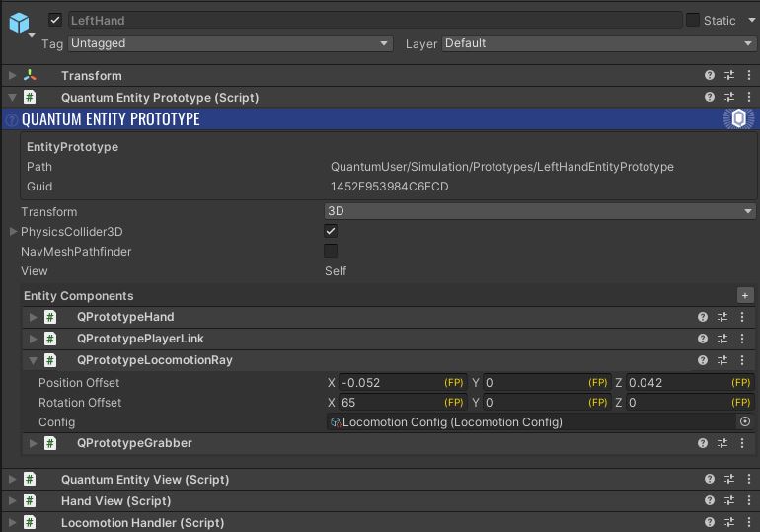760x532 pixels.
Task: Edit Position Offset X field -0.052
Action: pyautogui.click(x=403, y=383)
